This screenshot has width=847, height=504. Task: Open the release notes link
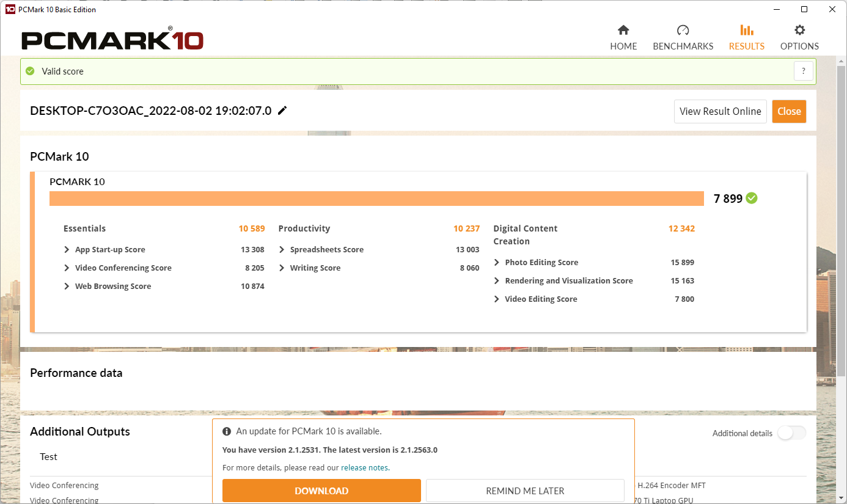[x=364, y=468]
